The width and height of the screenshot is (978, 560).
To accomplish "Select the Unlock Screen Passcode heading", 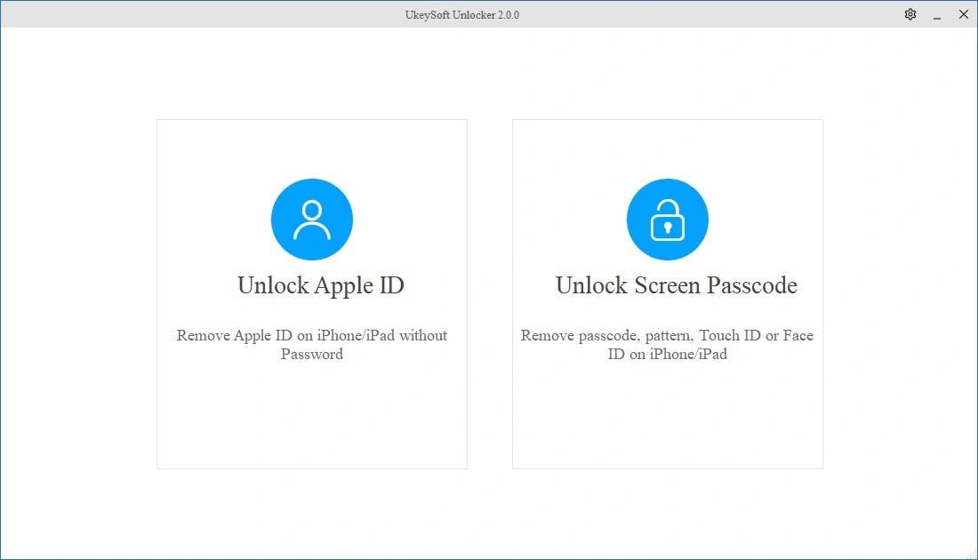I will [676, 285].
